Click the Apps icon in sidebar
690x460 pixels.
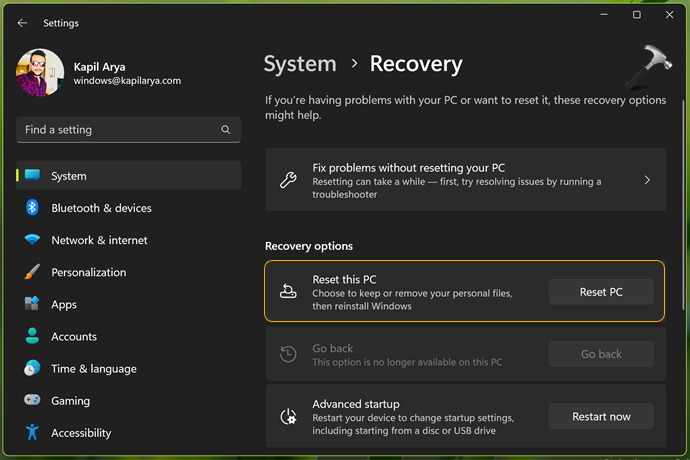tap(32, 304)
